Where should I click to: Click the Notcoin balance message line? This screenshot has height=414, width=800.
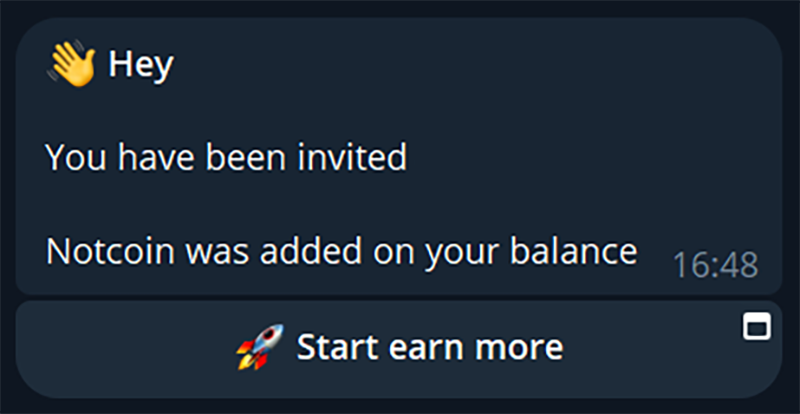click(x=341, y=252)
